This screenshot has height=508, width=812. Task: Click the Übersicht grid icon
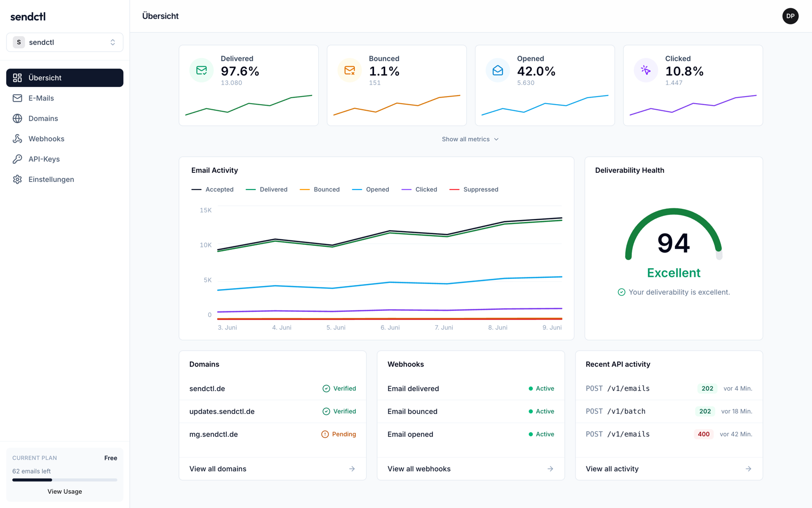(17, 78)
